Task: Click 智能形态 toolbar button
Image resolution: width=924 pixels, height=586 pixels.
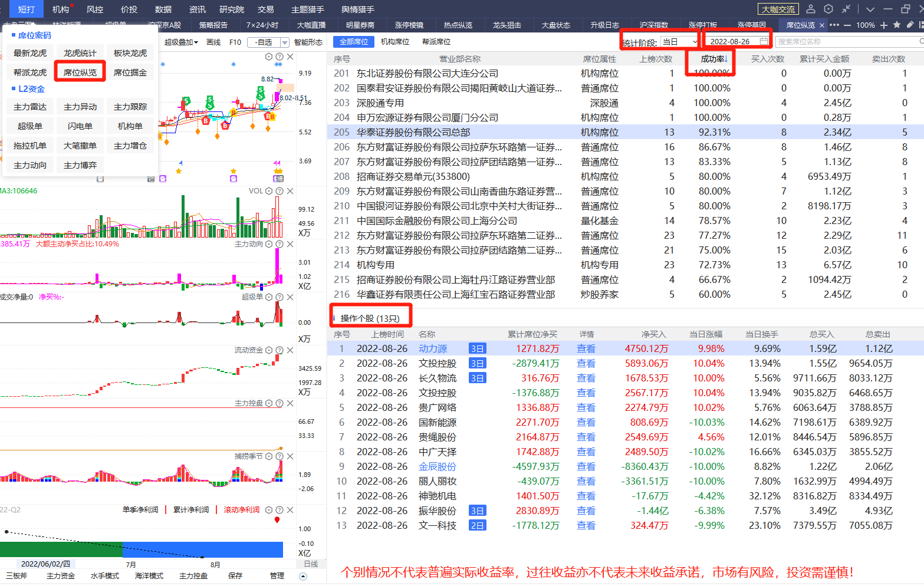Action: [x=308, y=42]
